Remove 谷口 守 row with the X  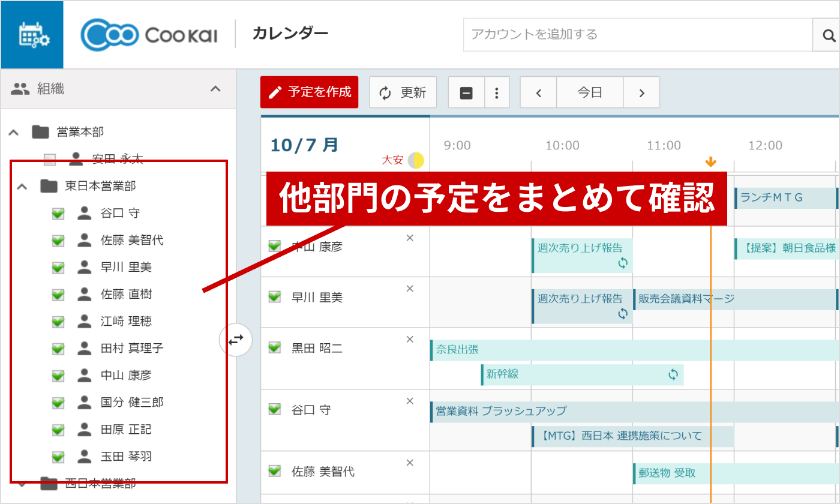point(410,401)
